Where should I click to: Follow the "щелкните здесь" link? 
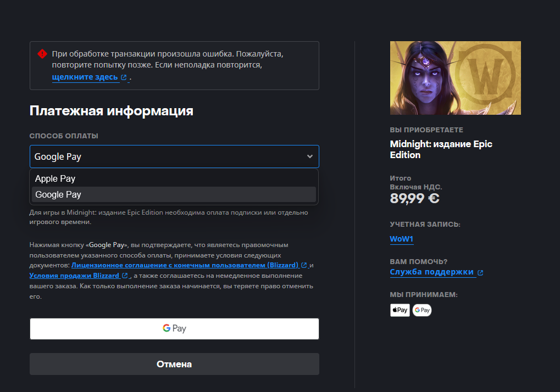[85, 77]
